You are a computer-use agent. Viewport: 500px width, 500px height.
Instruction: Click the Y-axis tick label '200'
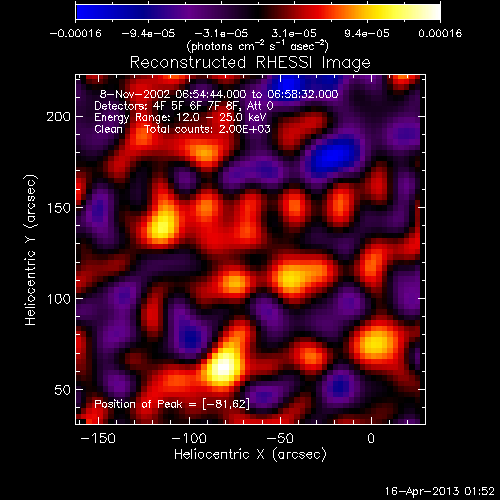click(x=59, y=117)
